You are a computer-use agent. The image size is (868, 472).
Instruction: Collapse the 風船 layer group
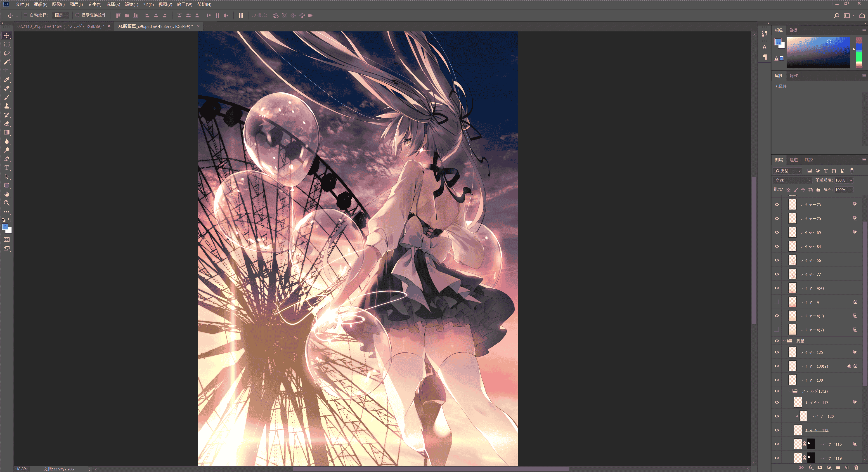784,341
